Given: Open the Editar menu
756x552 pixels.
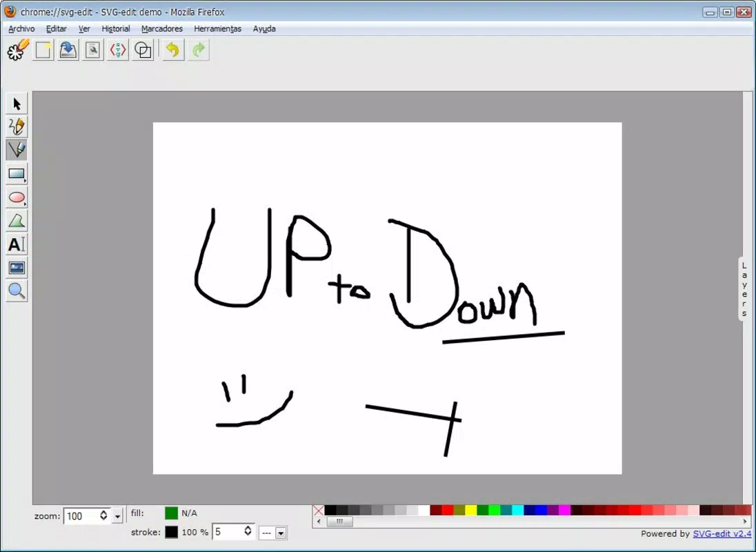Looking at the screenshot, I should pos(57,29).
